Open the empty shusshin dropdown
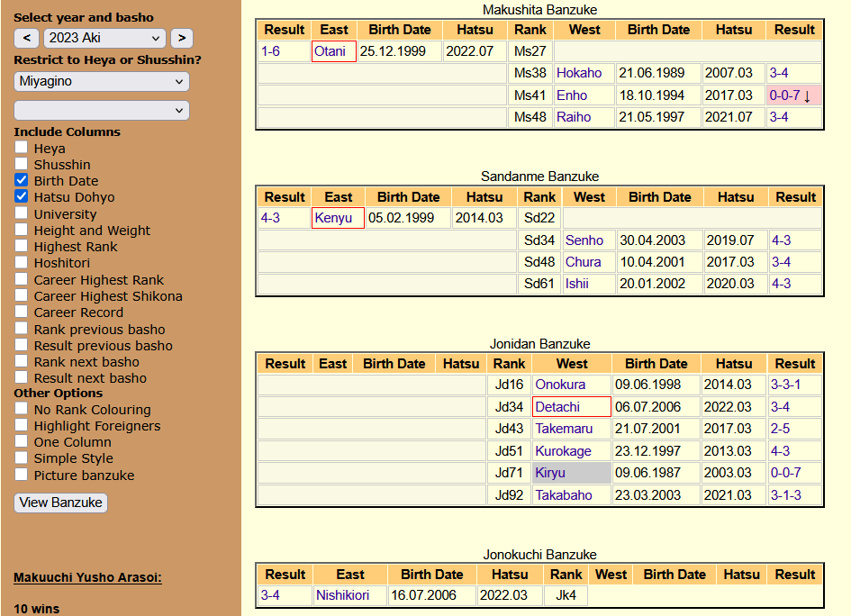This screenshot has height=616, width=851. 102,110
